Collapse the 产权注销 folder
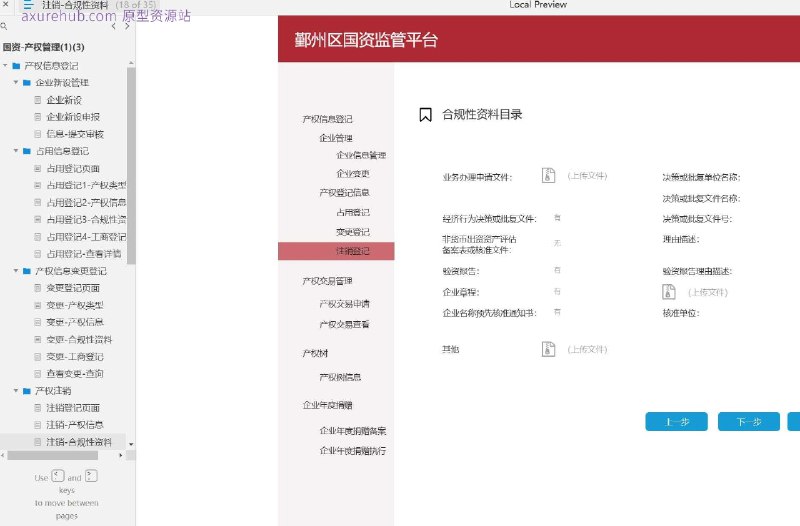The height and width of the screenshot is (526, 800). (16, 391)
